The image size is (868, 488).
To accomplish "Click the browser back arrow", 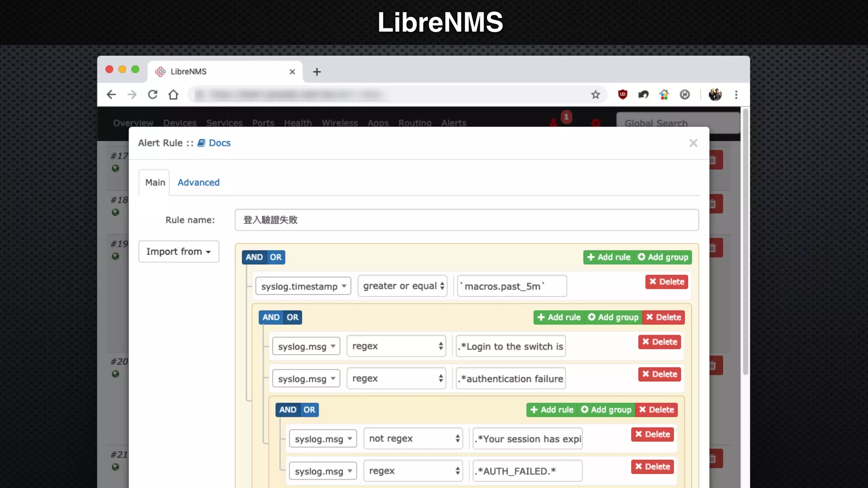I will (111, 94).
